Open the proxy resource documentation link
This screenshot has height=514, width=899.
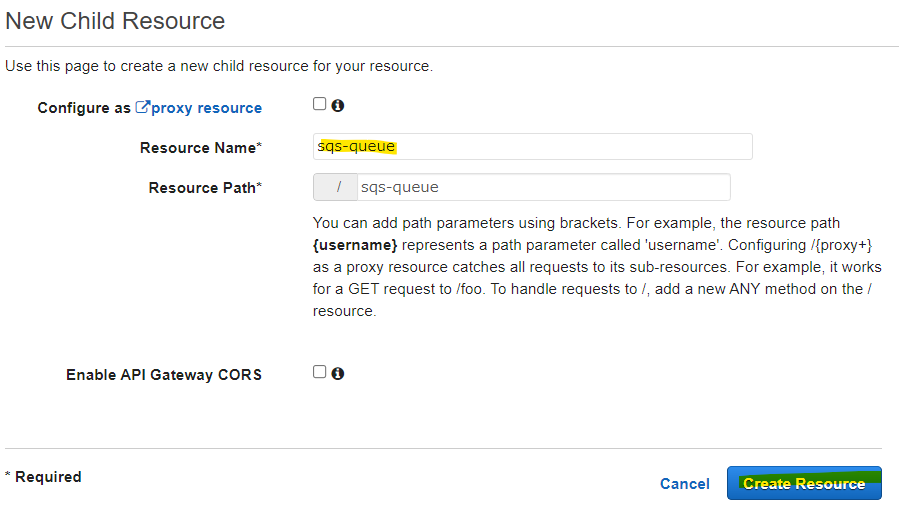coord(206,108)
